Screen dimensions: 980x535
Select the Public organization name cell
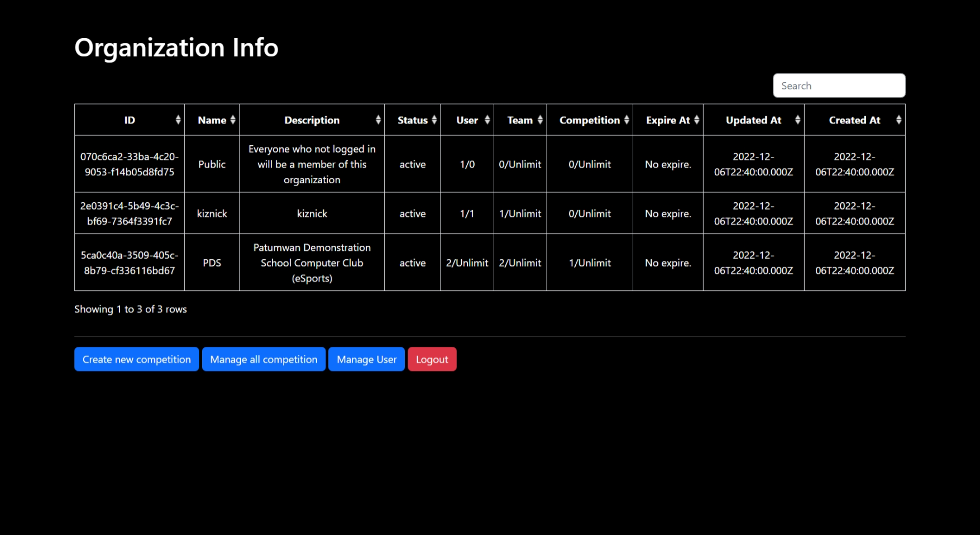(212, 164)
